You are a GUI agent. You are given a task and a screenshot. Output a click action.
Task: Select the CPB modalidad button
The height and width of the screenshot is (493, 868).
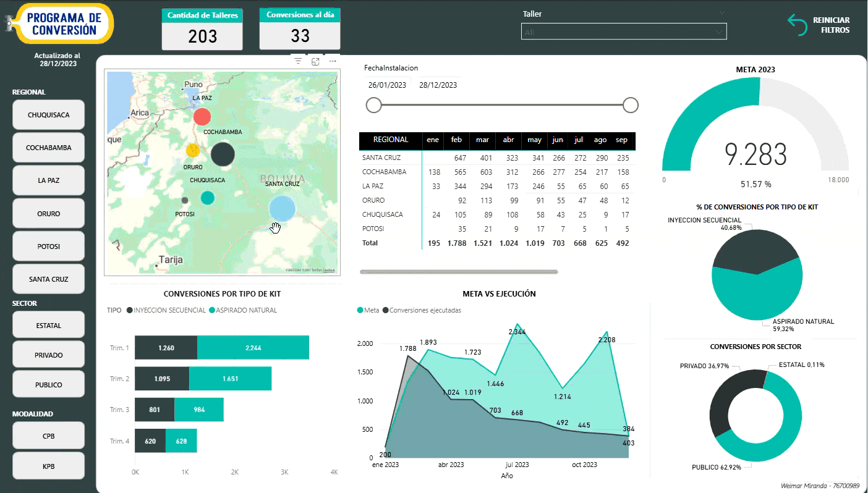pos(49,436)
